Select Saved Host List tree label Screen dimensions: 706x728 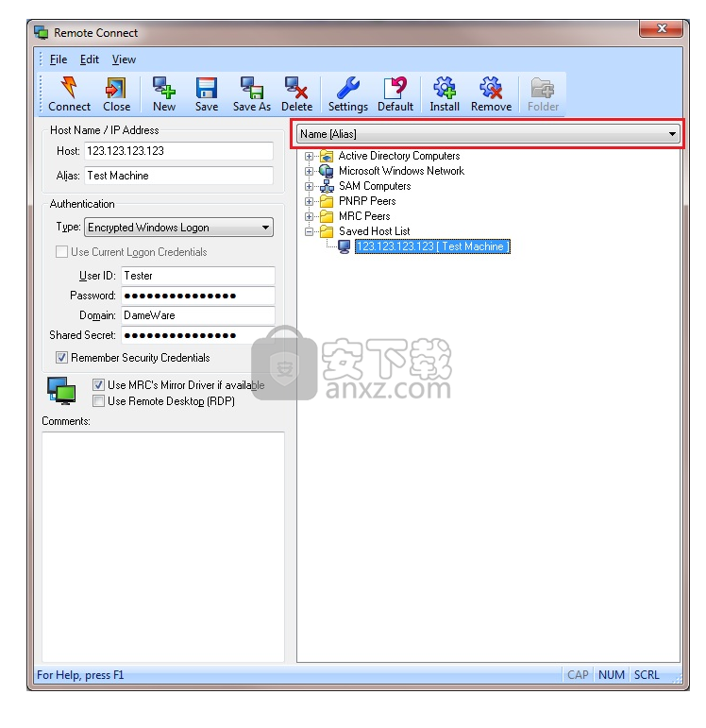point(374,231)
